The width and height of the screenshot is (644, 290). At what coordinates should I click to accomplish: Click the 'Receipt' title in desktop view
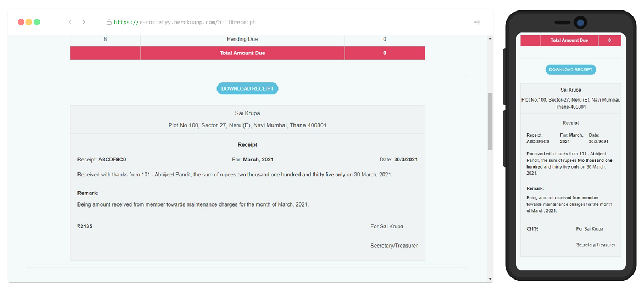[248, 144]
